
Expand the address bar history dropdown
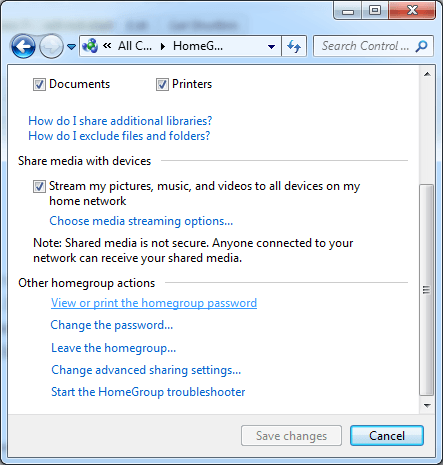(x=272, y=47)
